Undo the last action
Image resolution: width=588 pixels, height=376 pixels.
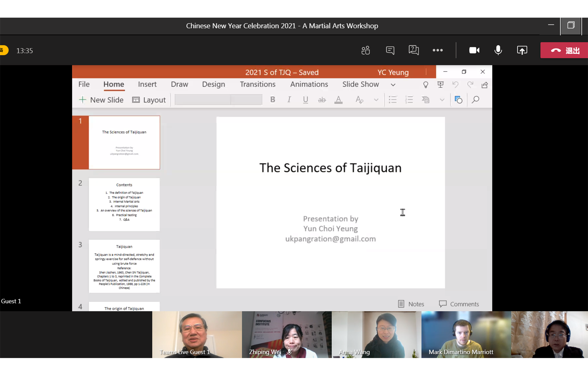[x=455, y=85]
